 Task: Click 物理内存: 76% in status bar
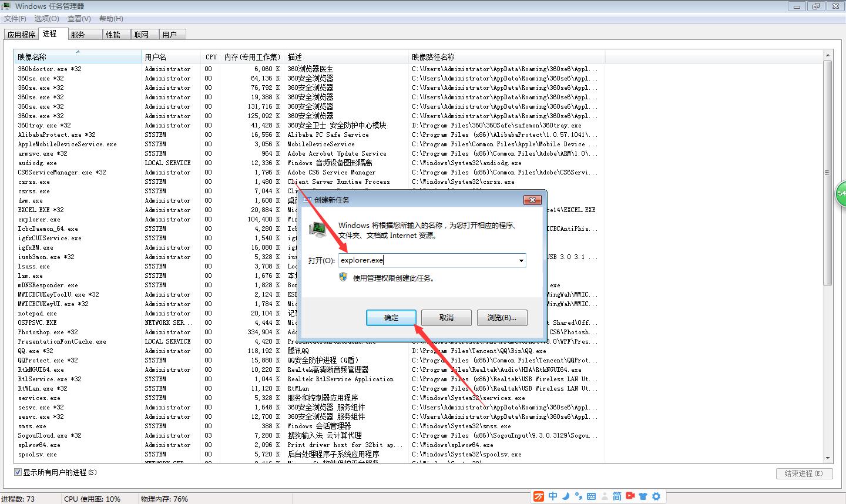(164, 499)
